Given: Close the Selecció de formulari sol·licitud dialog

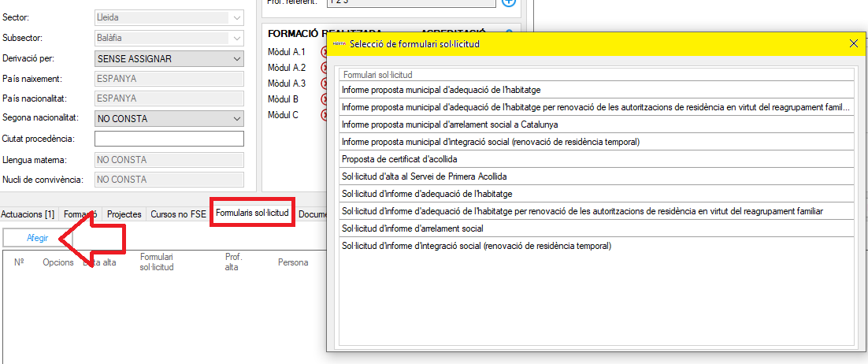Looking at the screenshot, I should tap(854, 44).
